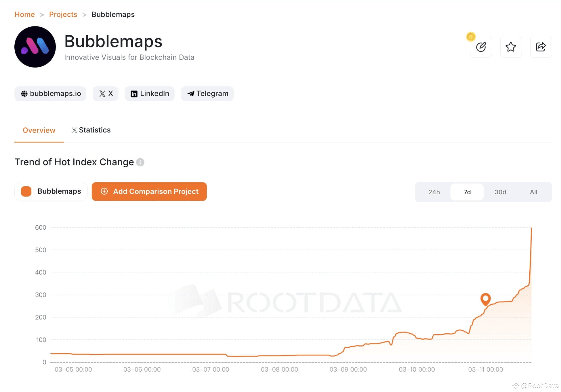Click the info icon beside Trend heading
The height and width of the screenshot is (392, 561).
click(x=140, y=162)
